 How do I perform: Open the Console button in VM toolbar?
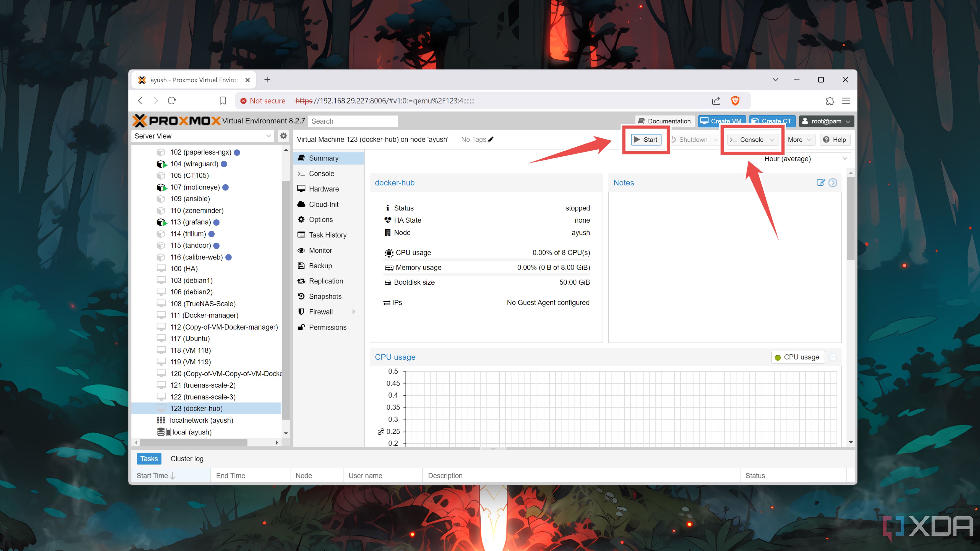(x=747, y=140)
